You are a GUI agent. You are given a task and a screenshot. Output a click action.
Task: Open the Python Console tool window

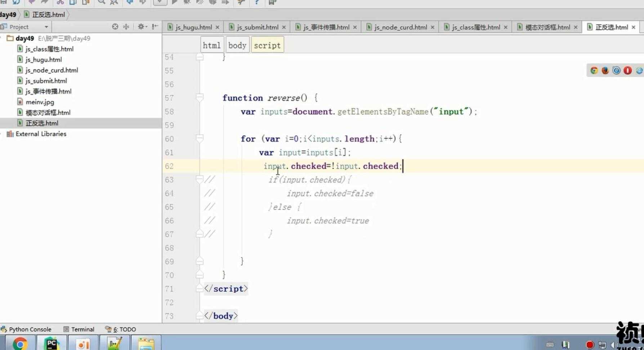click(26, 329)
